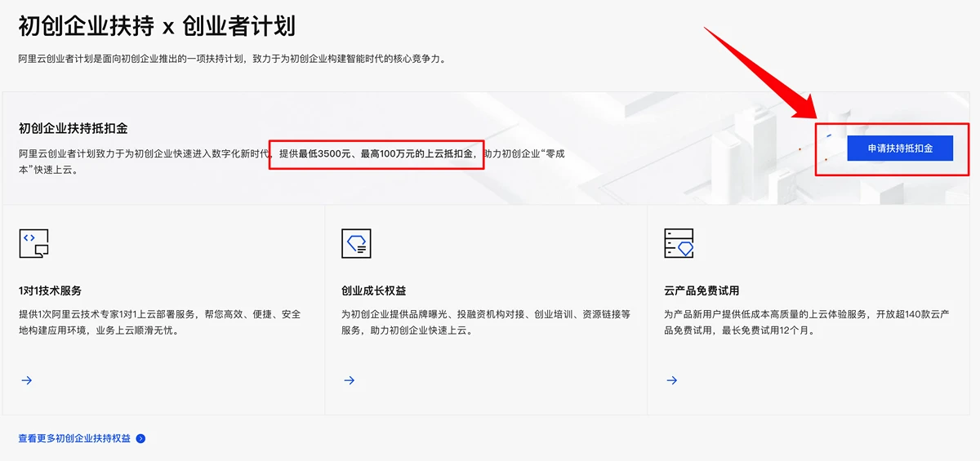The width and height of the screenshot is (980, 461).
Task: Click circled arrow icon after 查看更多初创企业扶持权益
Action: [x=140, y=438]
